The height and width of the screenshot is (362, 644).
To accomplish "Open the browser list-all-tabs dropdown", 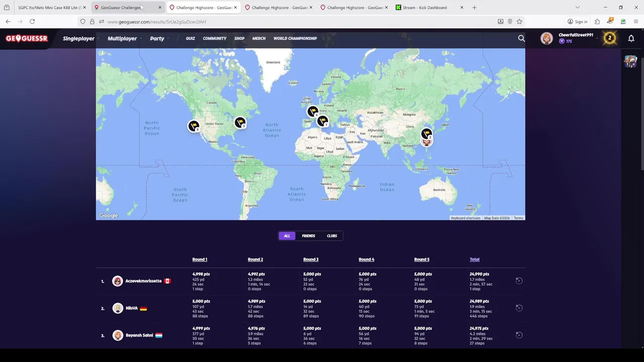I will click(577, 8).
